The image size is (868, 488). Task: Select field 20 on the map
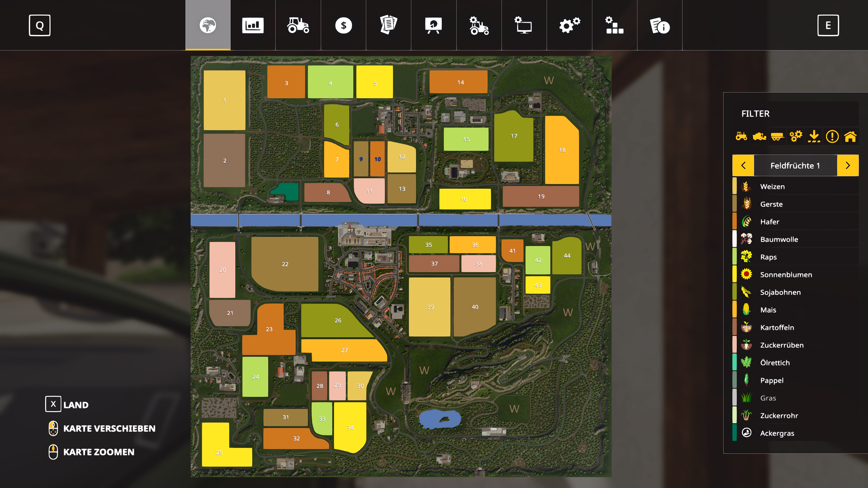(222, 270)
